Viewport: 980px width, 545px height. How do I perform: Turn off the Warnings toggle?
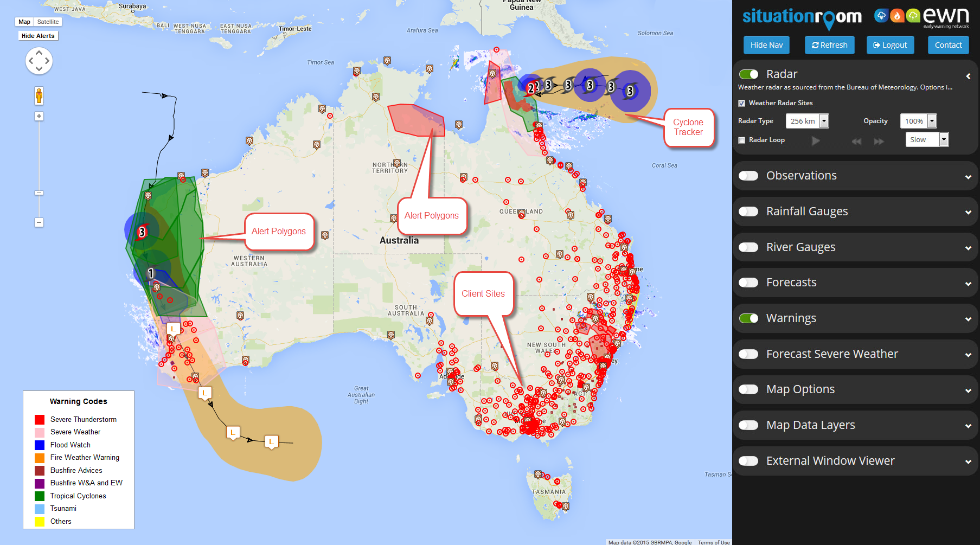click(x=748, y=318)
